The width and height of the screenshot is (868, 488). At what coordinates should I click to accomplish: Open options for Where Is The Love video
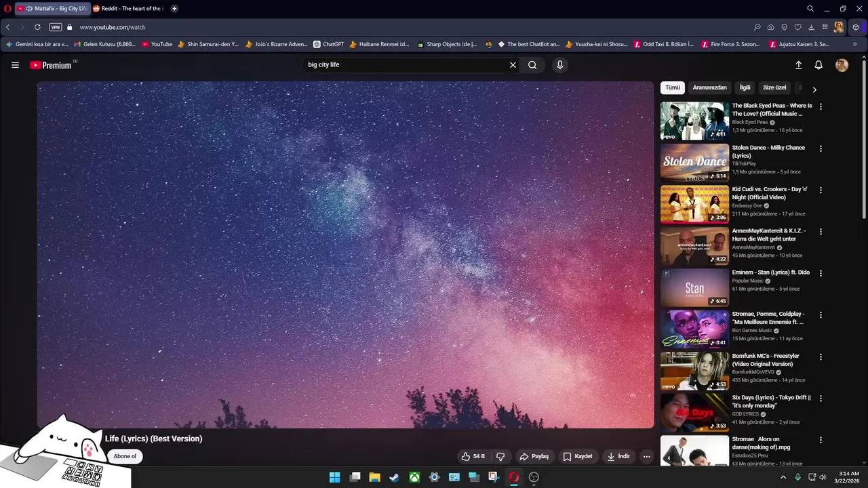[821, 106]
